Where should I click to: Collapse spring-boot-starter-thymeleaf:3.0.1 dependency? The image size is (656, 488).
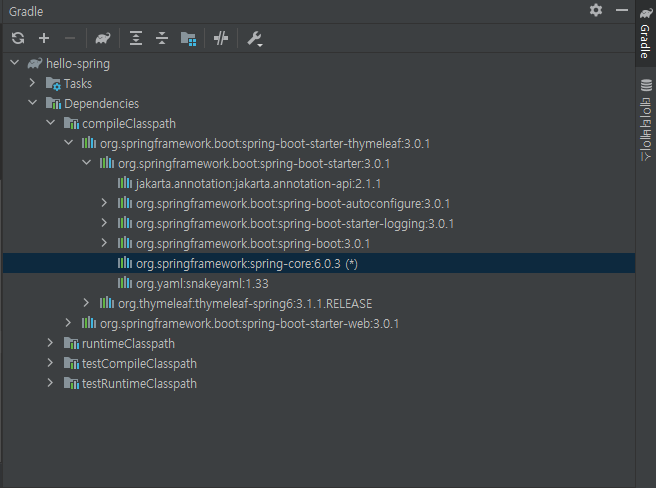tap(69, 143)
